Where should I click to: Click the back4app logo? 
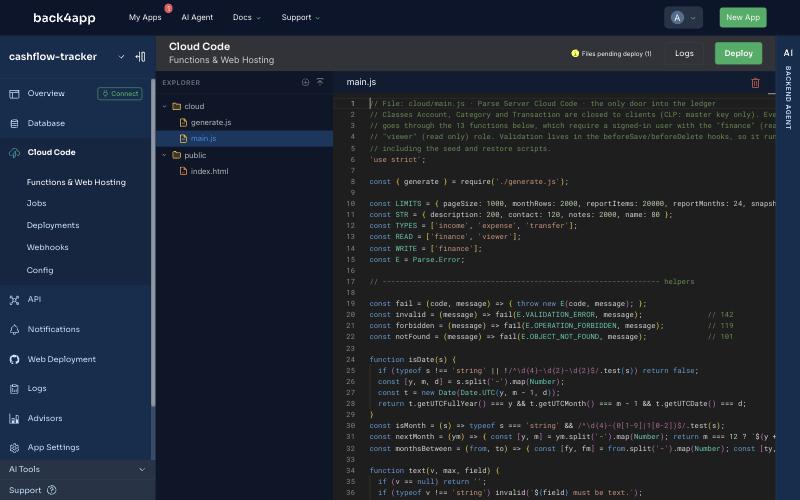[64, 18]
